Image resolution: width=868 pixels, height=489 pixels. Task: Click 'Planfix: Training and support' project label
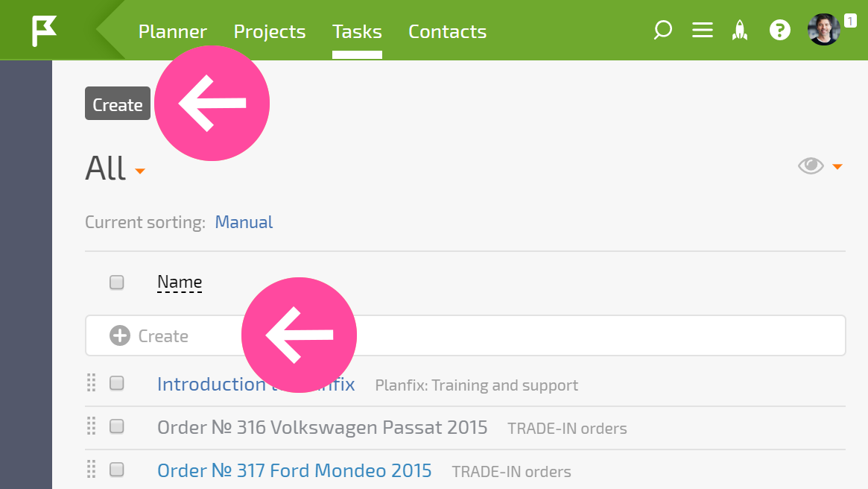477,385
